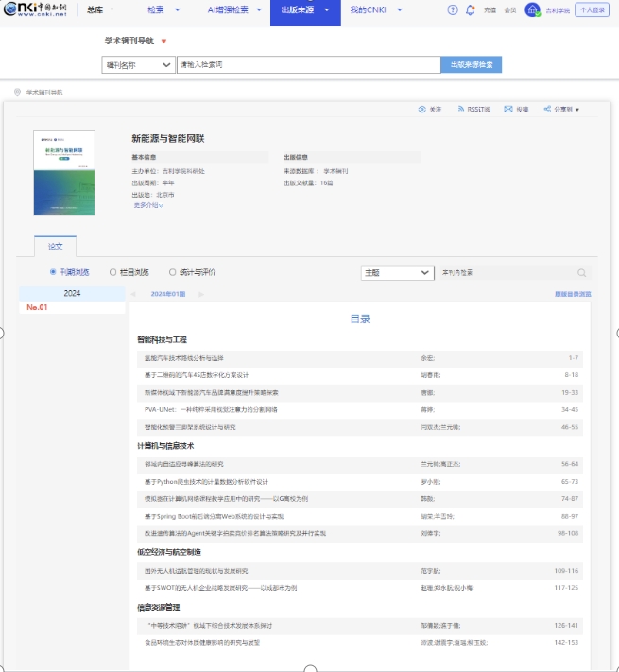Expand 更多介绍 journal details
The width and height of the screenshot is (619, 672).
(x=148, y=205)
